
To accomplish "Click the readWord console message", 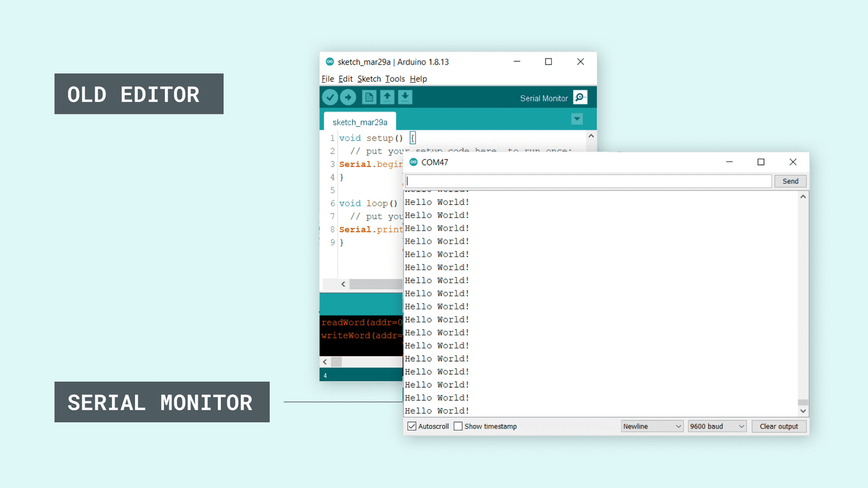I will coord(362,323).
